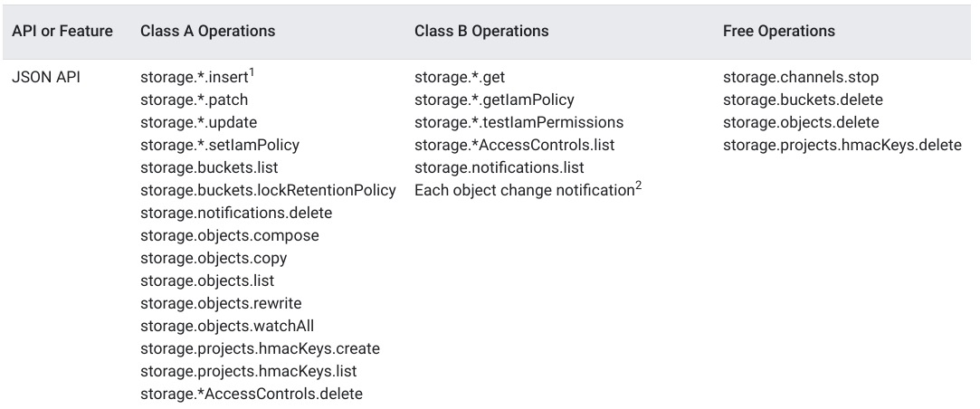This screenshot has width=980, height=409.
Task: Click storage.*.getIamPolicy in Class B
Action: click(494, 100)
